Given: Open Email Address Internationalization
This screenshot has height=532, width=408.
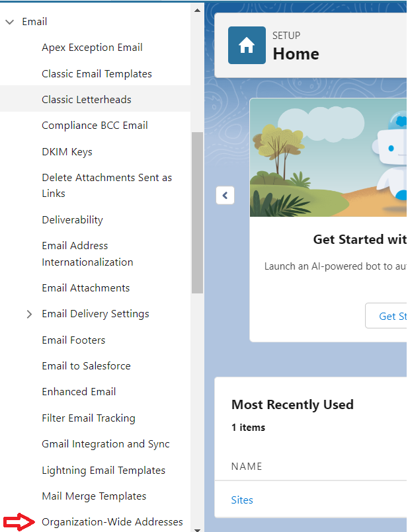Looking at the screenshot, I should coord(87,254).
